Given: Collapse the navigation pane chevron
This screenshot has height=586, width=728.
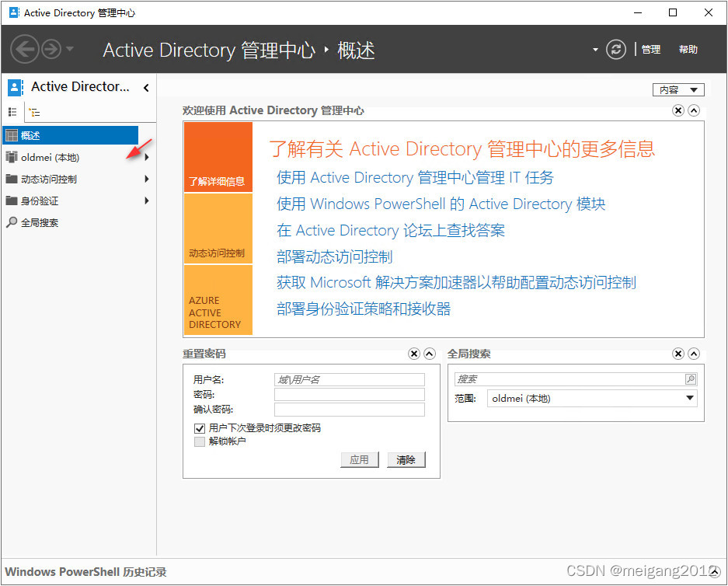Looking at the screenshot, I should (146, 87).
